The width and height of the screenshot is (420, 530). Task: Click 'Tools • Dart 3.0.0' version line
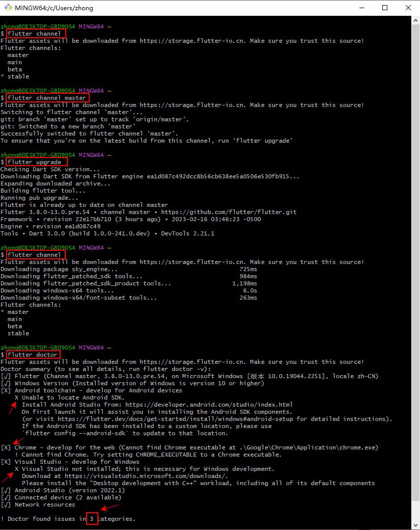pyautogui.click(x=108, y=233)
